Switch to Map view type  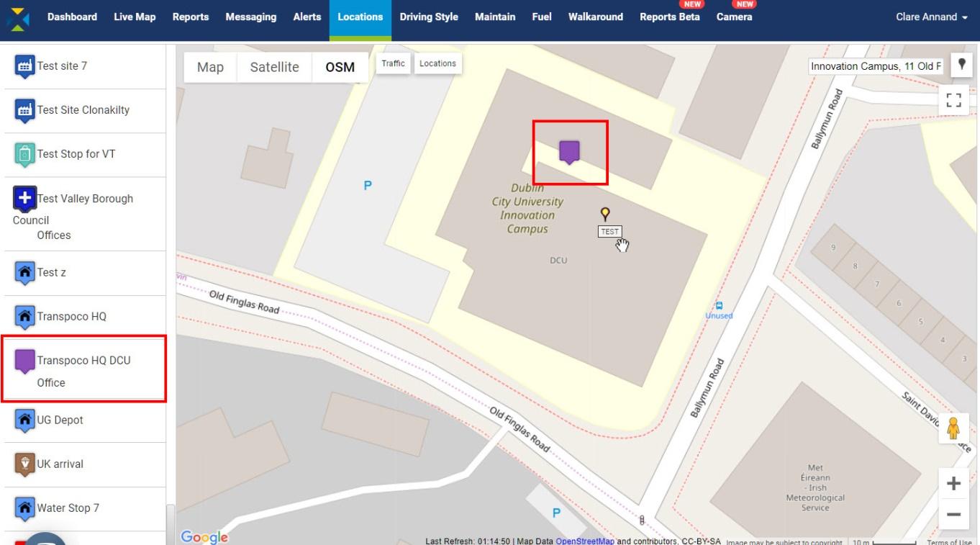[210, 67]
